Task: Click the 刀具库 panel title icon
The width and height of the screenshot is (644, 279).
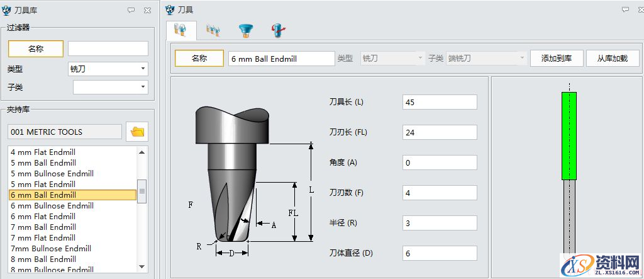Action: [7, 10]
